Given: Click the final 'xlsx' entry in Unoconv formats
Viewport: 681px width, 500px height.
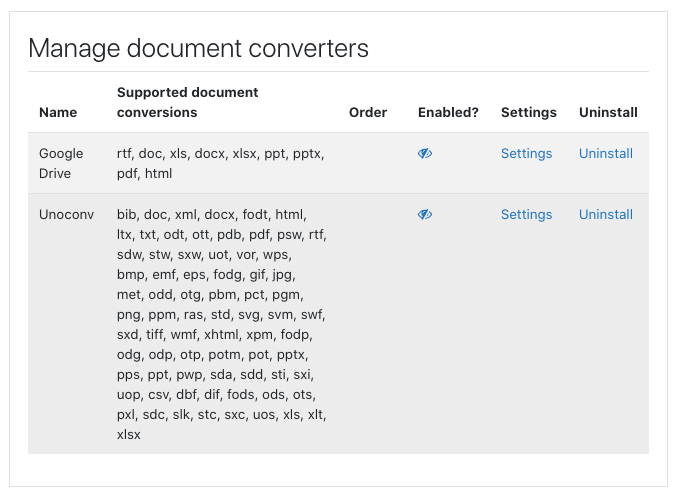Looking at the screenshot, I should (x=129, y=434).
